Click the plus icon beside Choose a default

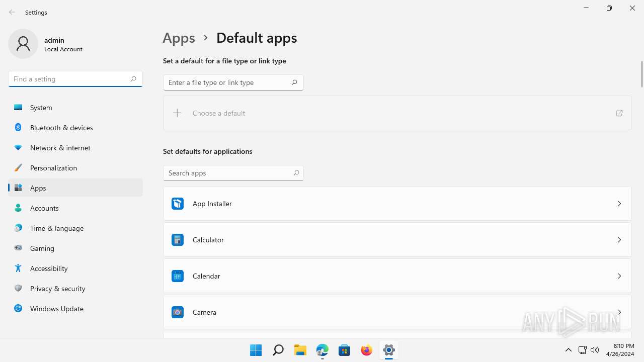[x=177, y=113]
